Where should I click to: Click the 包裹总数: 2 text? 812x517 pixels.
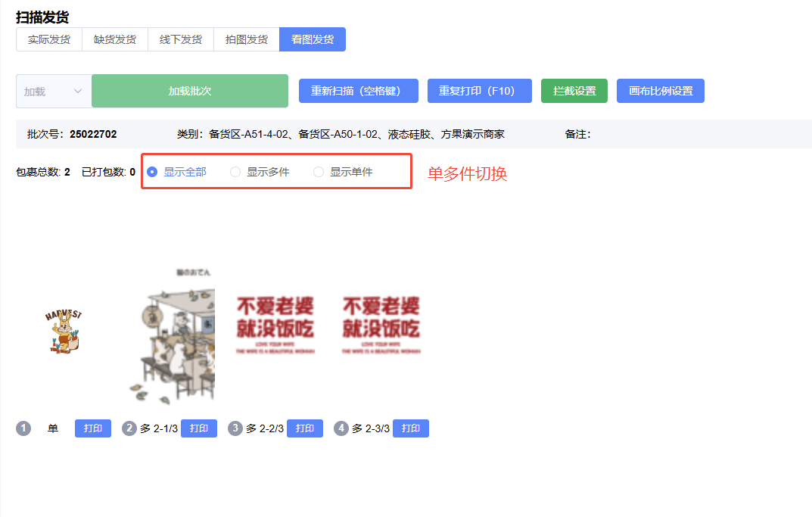[x=43, y=172]
